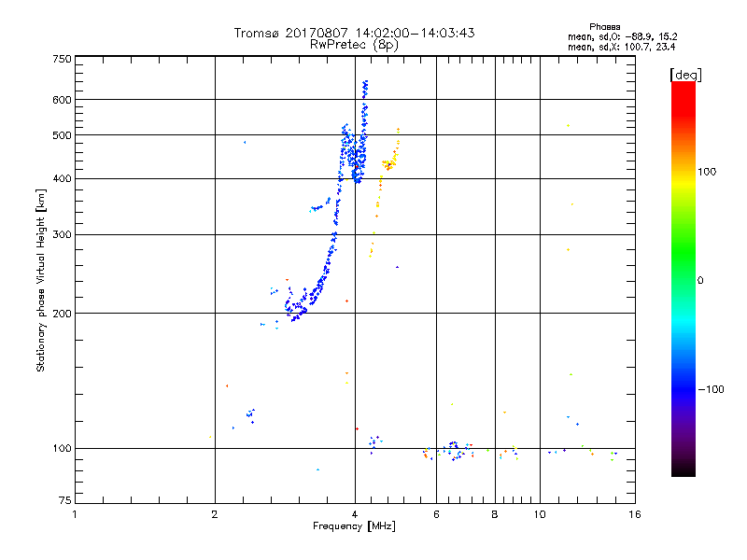
Task: Click the colorbar tick label '100'
Action: point(707,172)
